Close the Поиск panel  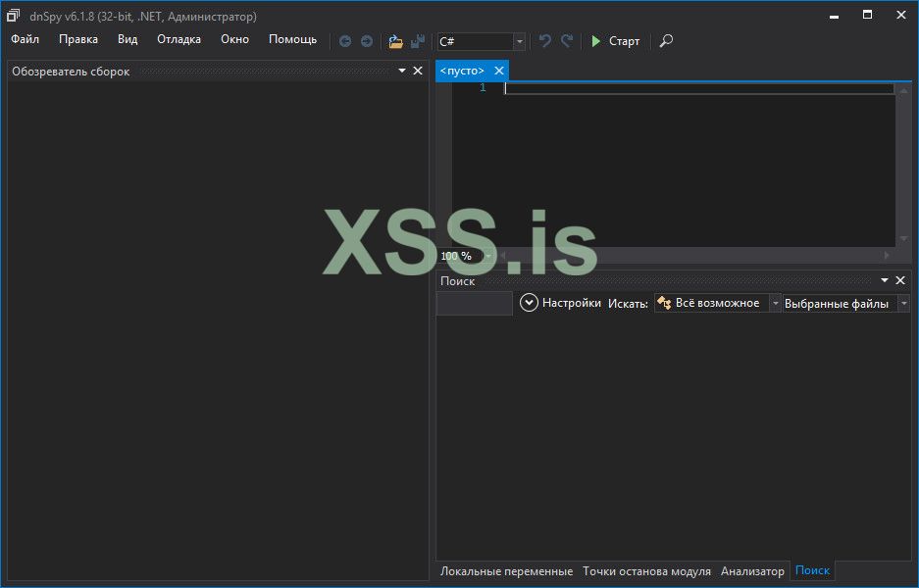pyautogui.click(x=900, y=281)
